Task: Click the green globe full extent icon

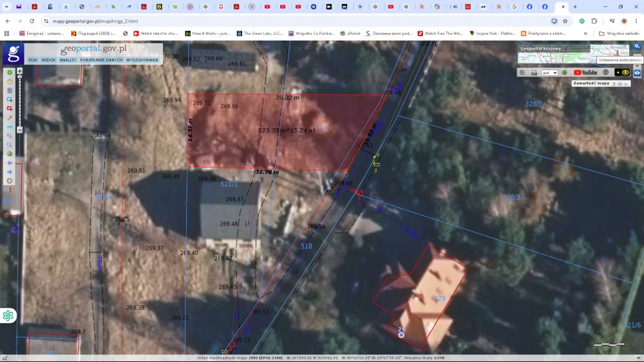Action: [x=10, y=154]
